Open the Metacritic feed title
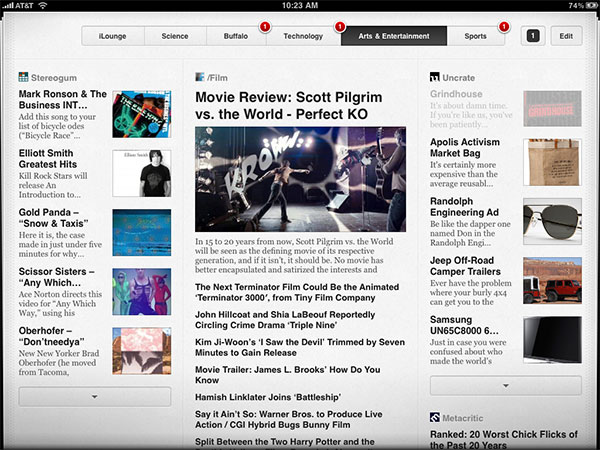Image resolution: width=600 pixels, height=450 pixels. [x=463, y=418]
